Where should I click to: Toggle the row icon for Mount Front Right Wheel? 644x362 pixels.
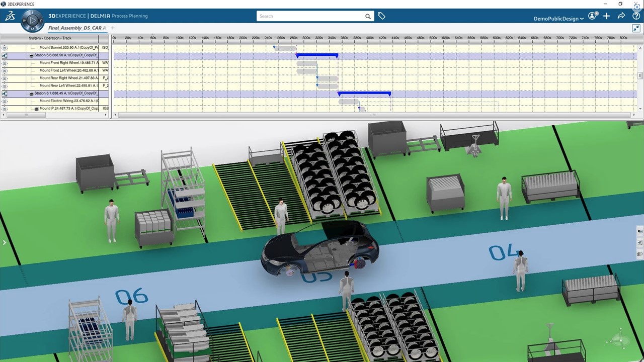5,63
